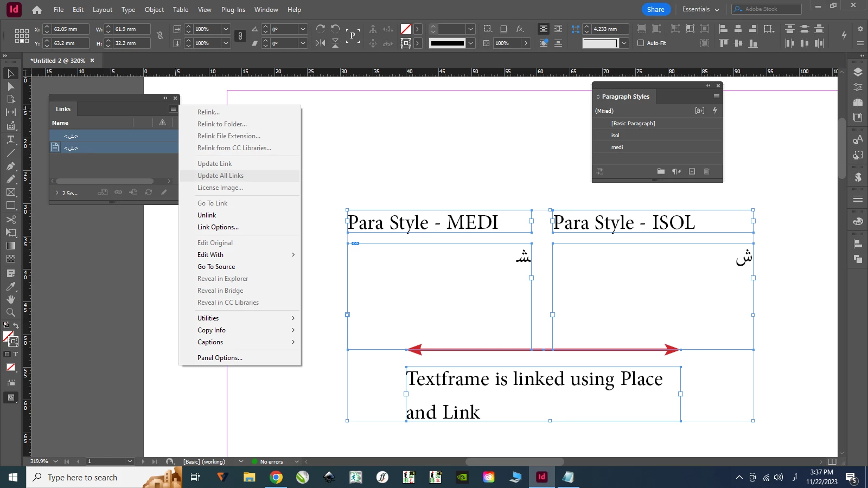
Task: Select the medi paragraph style
Action: coord(617,147)
